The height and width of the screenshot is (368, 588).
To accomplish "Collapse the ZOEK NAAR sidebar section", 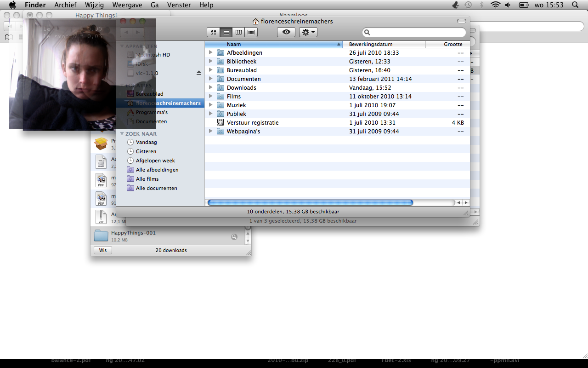I will pyautogui.click(x=122, y=134).
